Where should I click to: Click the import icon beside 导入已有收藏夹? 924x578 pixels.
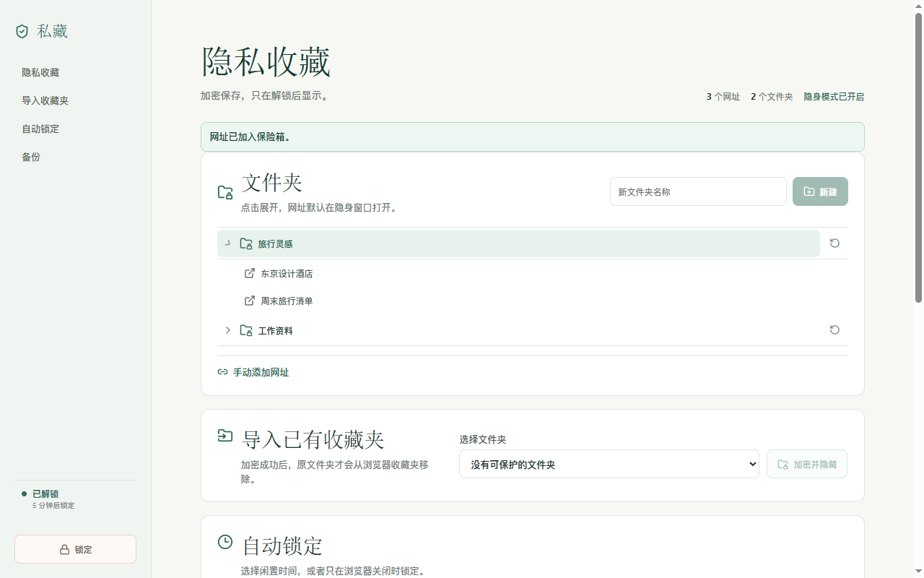point(225,436)
